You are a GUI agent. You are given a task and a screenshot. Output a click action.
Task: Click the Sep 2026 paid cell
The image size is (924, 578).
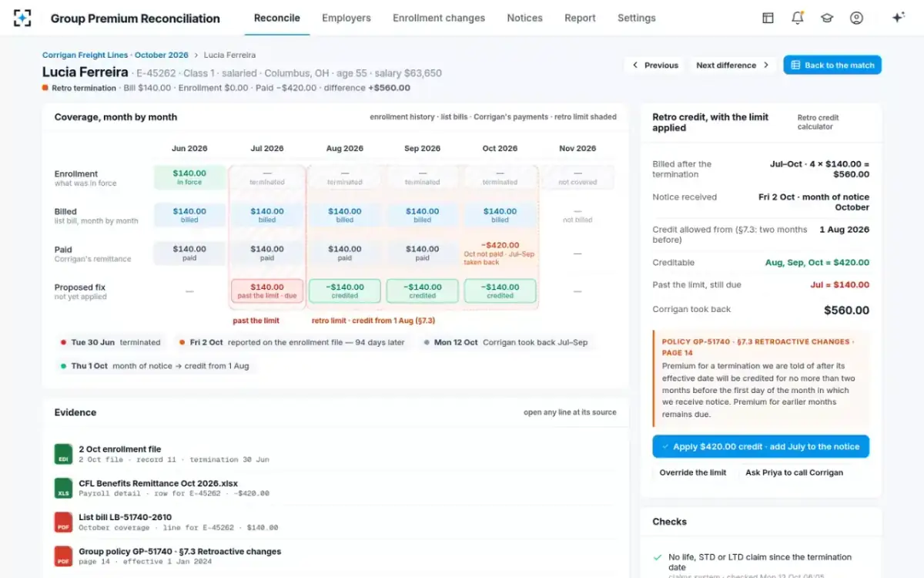[422, 253]
